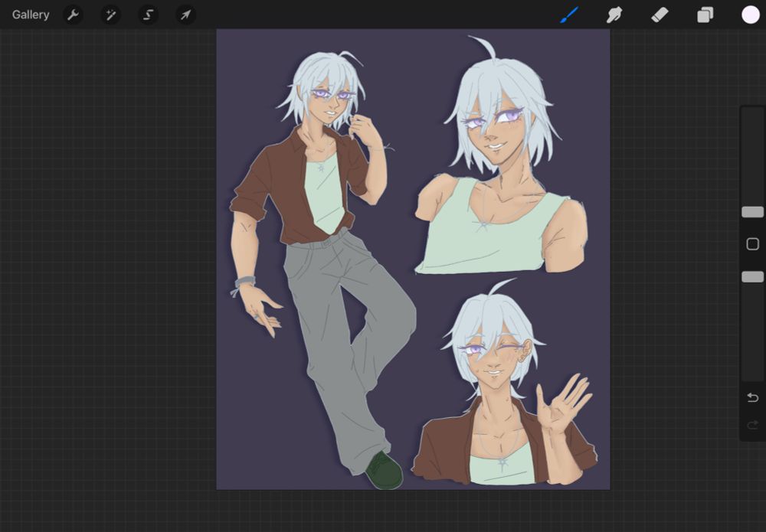The height and width of the screenshot is (532, 766).
Task: Tap the square modify button on sidebar
Action: pyautogui.click(x=752, y=244)
